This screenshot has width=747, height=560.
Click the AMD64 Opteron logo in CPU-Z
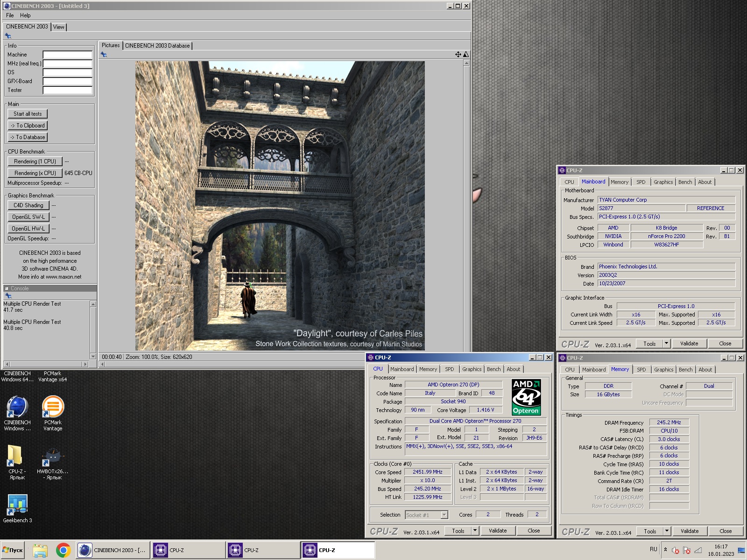pos(526,397)
